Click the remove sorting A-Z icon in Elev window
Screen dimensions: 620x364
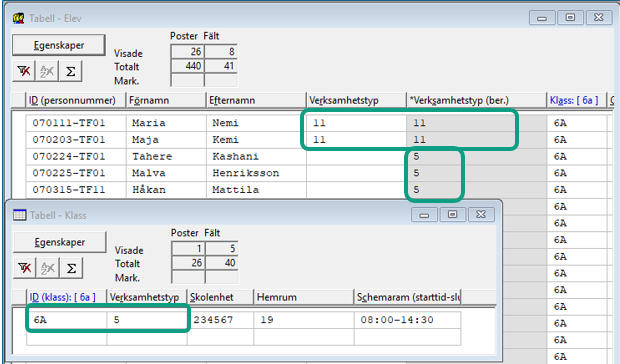pos(47,71)
